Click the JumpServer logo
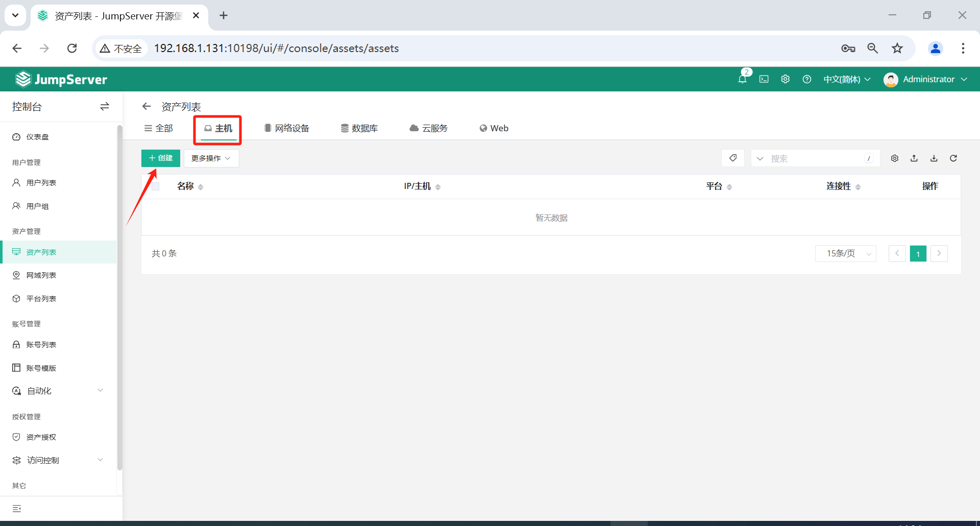980x526 pixels. pos(61,79)
